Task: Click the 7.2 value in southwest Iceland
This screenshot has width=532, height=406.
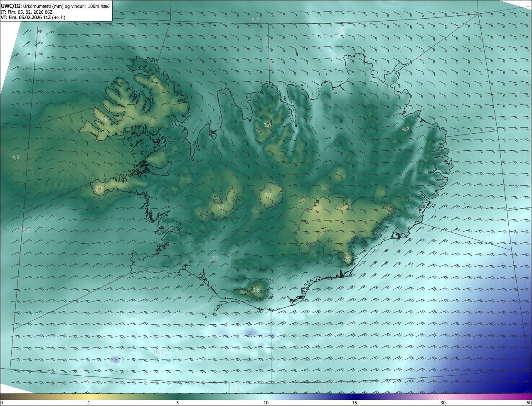Action: click(215, 258)
